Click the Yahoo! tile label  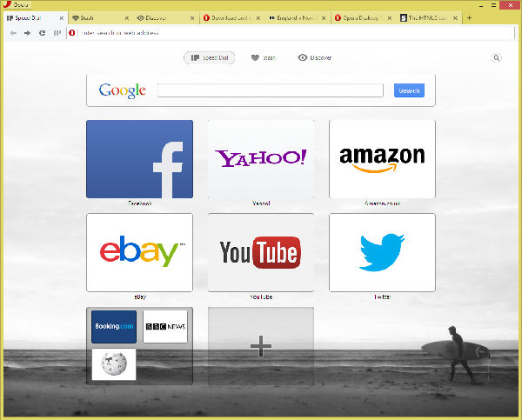click(261, 203)
